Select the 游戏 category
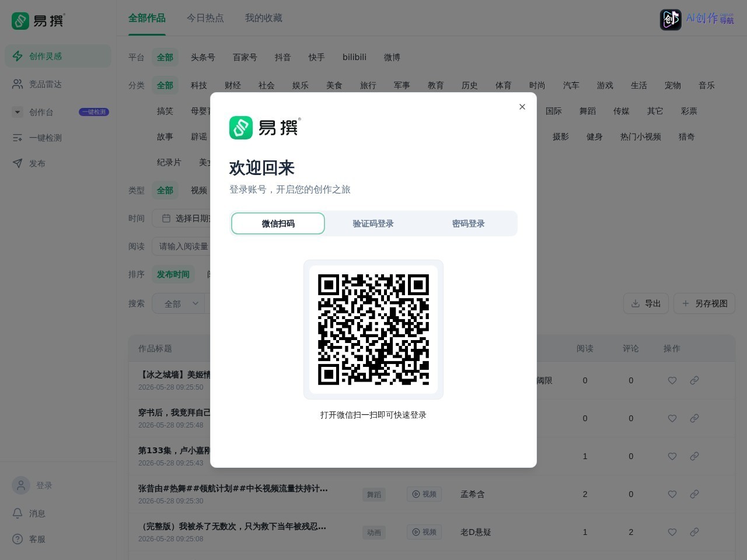Image resolution: width=747 pixels, height=560 pixels. point(605,85)
